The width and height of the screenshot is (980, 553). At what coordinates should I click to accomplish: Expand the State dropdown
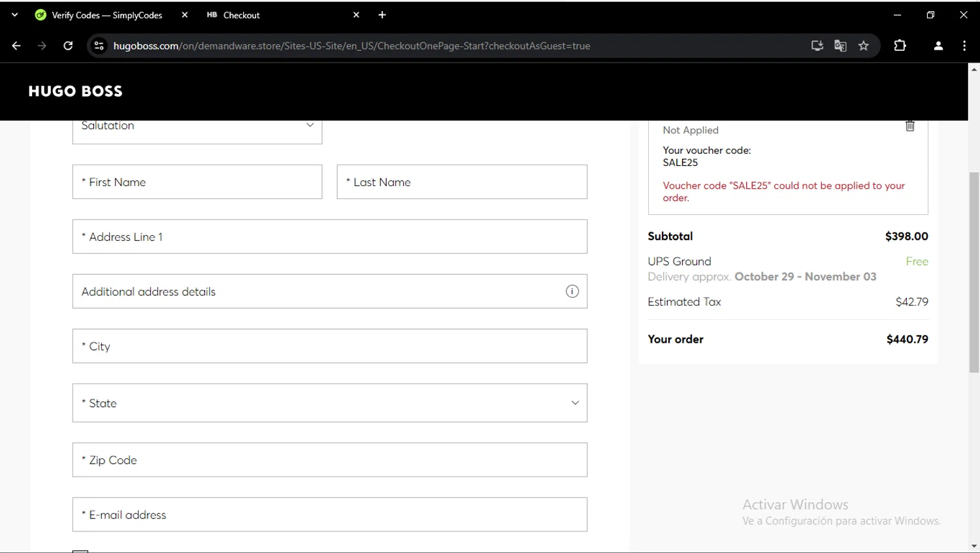[x=330, y=403]
